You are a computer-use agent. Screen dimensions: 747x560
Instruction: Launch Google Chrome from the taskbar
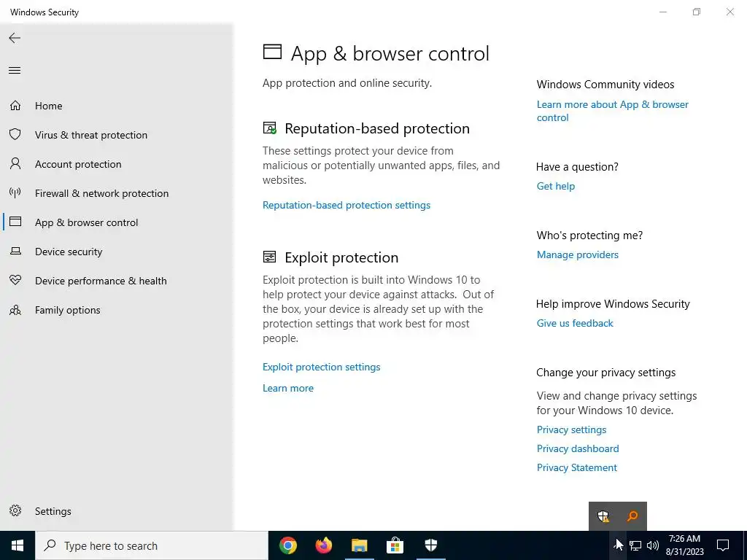click(288, 545)
